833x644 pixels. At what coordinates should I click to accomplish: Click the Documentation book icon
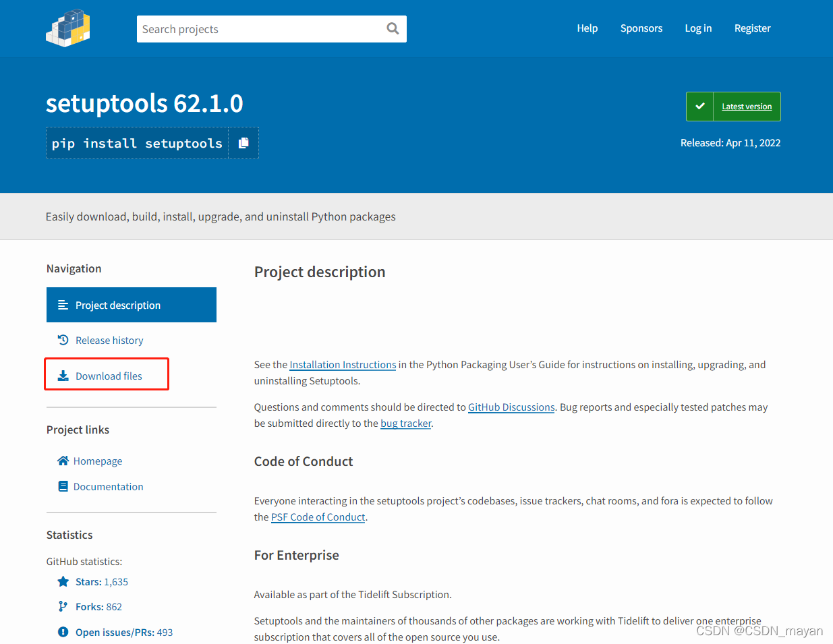(x=63, y=486)
